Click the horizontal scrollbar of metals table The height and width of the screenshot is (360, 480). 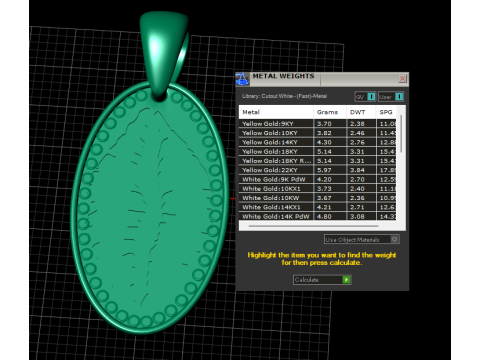[313, 226]
